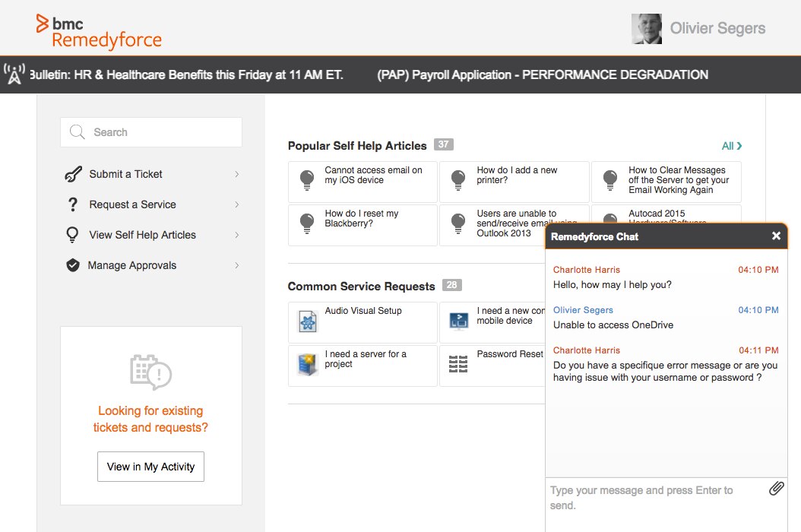801x532 pixels.
Task: Expand the View Self Help Articles chevron
Action: tap(236, 235)
